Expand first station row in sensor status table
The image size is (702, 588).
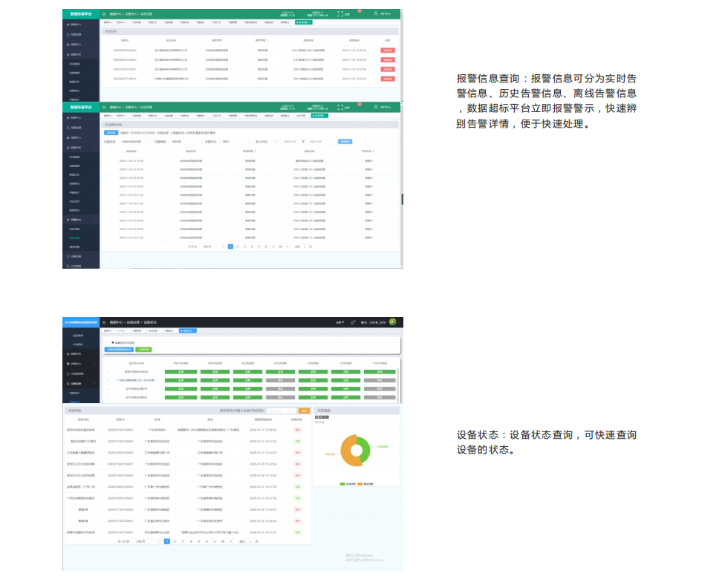tap(108, 372)
